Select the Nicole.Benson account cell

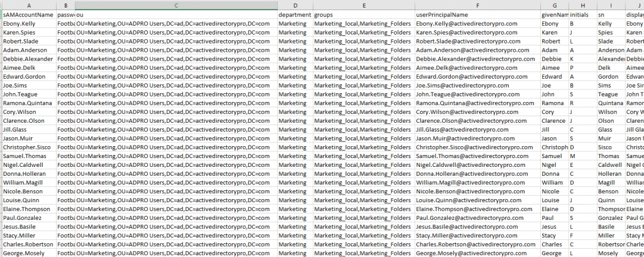pos(29,191)
